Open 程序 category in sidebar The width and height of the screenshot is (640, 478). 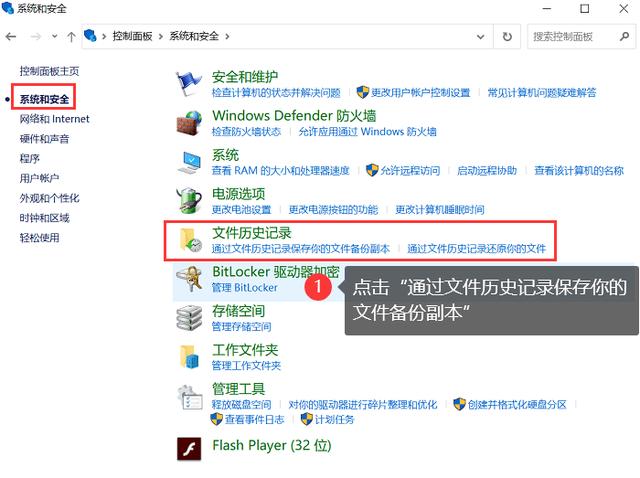tap(30, 158)
